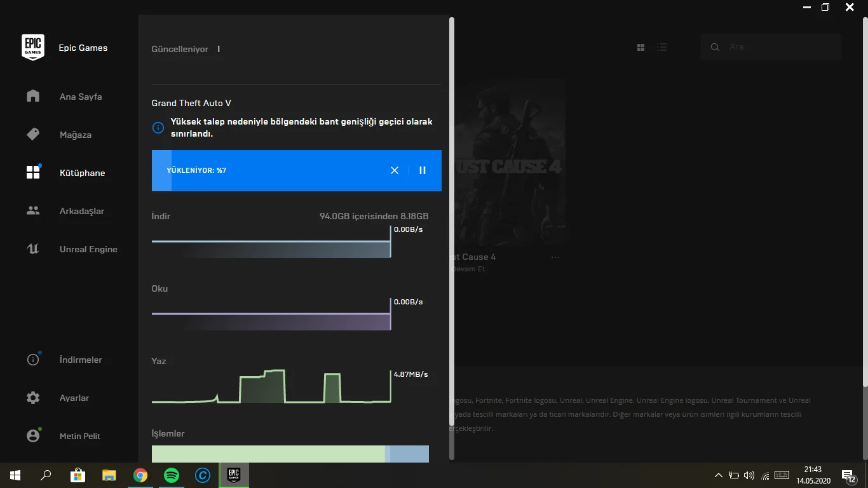Viewport: 868px width, 488px height.
Task: Select the Kütüphane library grid icon
Action: [33, 172]
